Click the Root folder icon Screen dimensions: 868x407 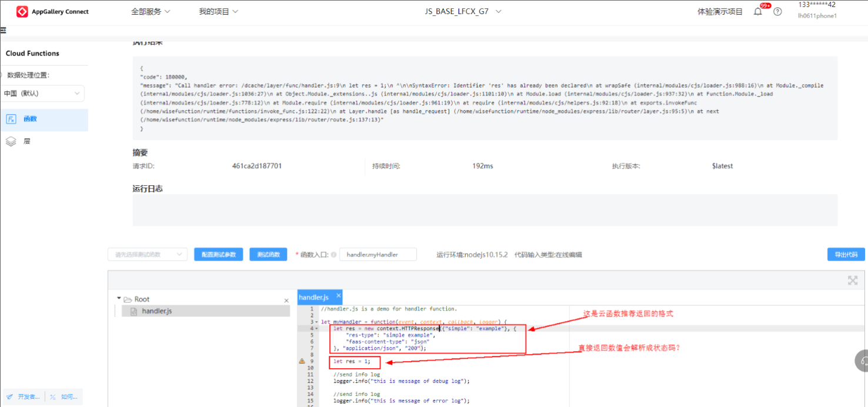point(128,299)
